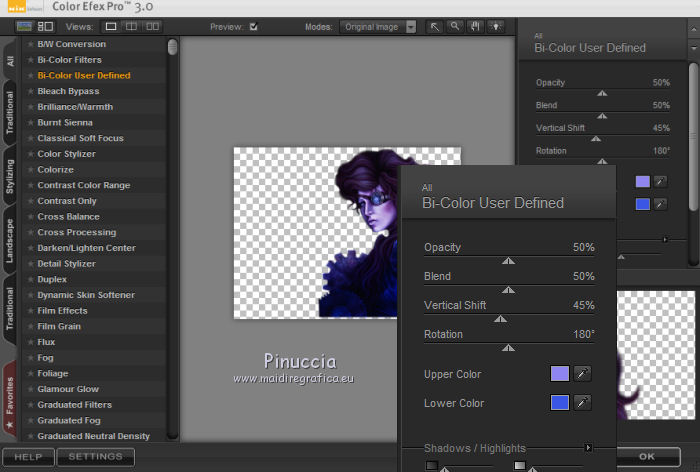Image resolution: width=700 pixels, height=472 pixels.
Task: Click up arrow at right panel top
Action: 693,29
